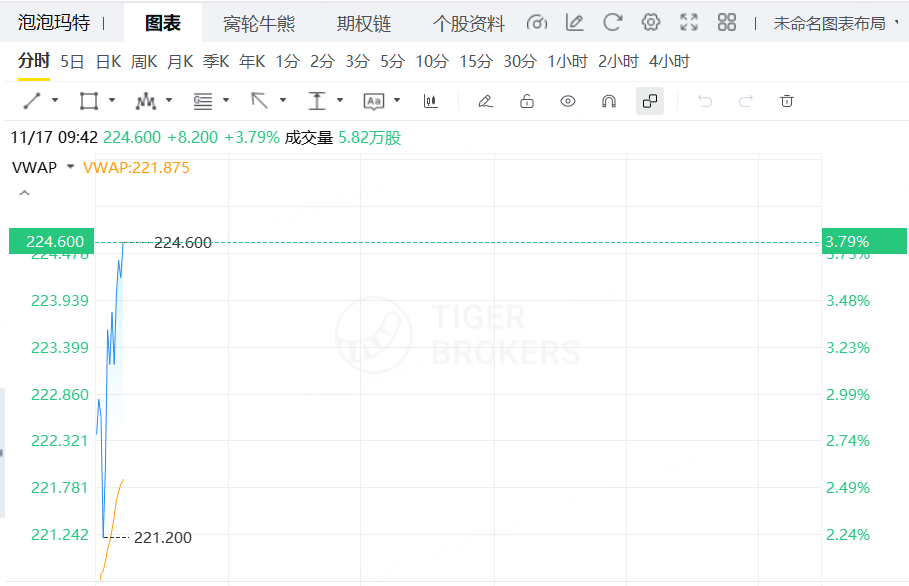Open the 未命名图表布局 layout dropdown
The image size is (909, 586).
835,23
